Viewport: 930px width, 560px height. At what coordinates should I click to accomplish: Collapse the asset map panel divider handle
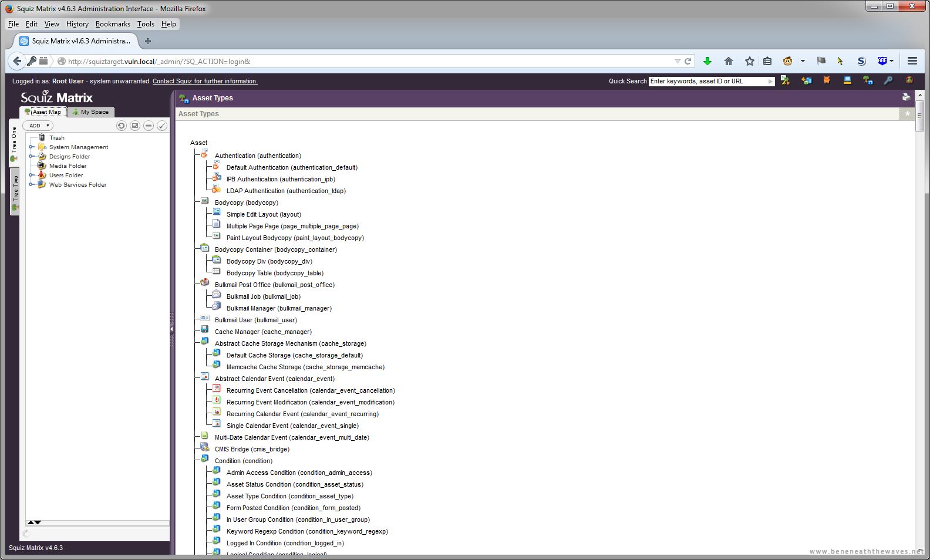coord(171,329)
